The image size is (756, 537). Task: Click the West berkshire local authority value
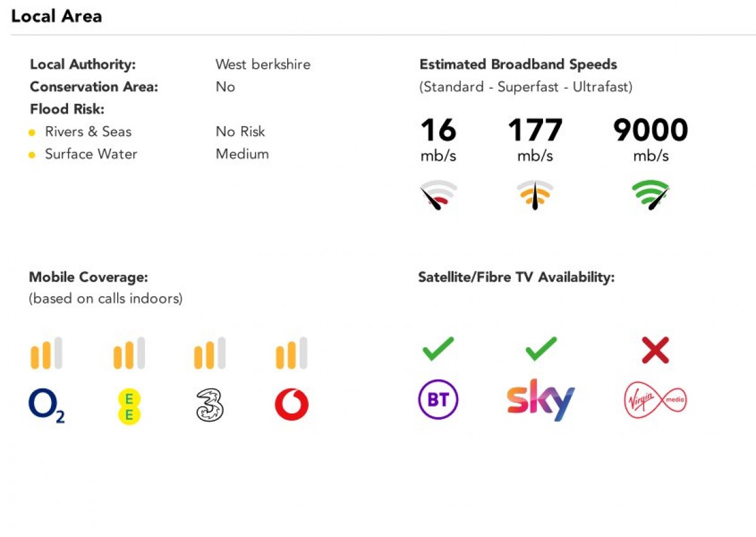[263, 64]
